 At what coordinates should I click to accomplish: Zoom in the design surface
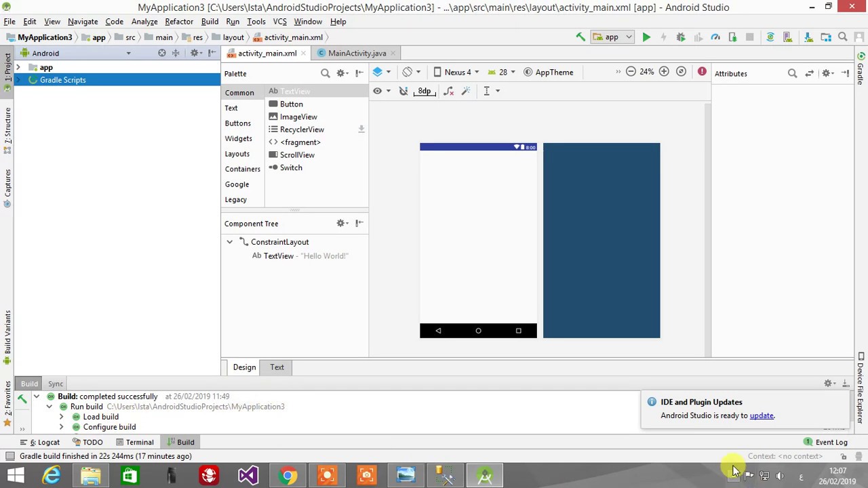664,72
